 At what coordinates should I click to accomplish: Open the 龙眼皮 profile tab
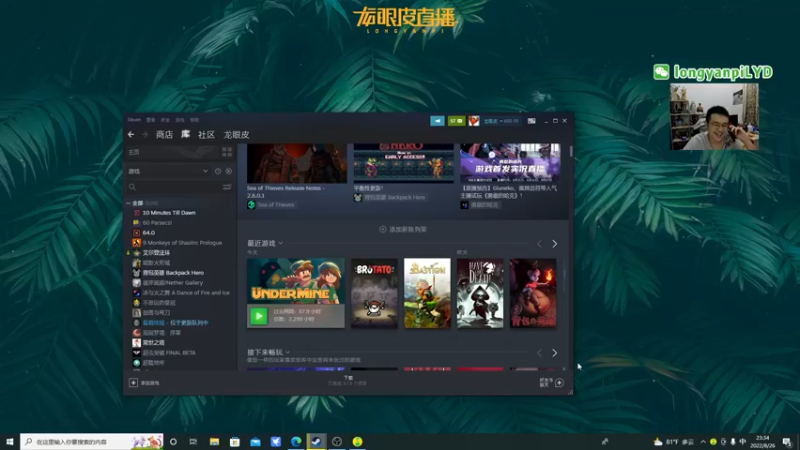point(236,135)
